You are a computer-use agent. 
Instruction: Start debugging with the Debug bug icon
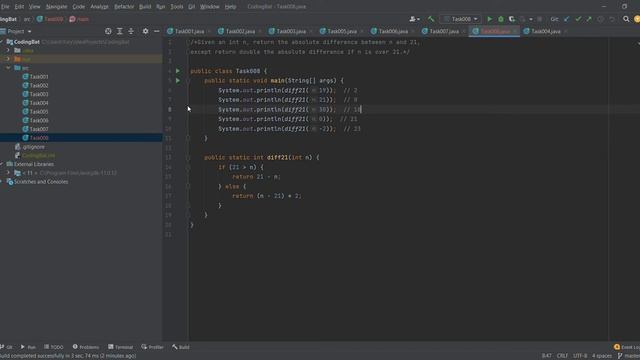pos(501,19)
